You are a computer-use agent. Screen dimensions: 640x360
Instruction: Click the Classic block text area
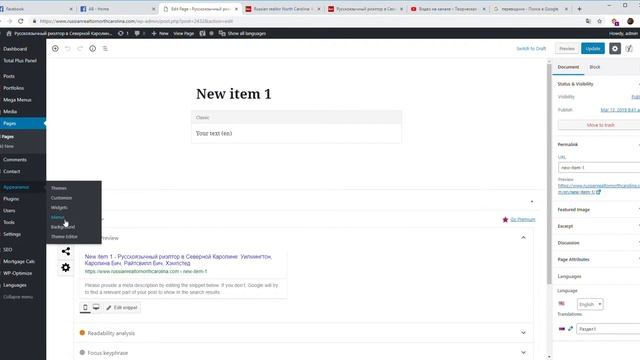(x=296, y=133)
